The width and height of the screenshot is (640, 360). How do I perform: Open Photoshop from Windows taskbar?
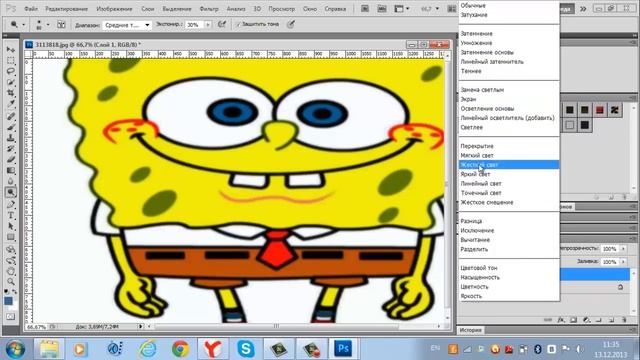tap(343, 349)
